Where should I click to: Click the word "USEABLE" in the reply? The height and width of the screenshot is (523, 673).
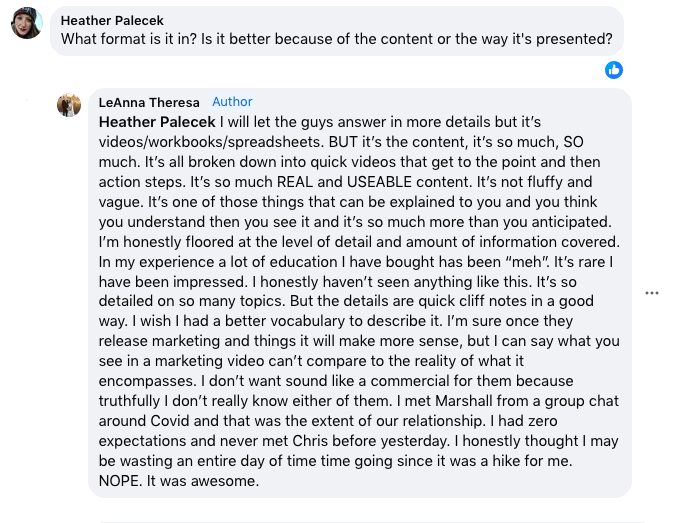click(379, 182)
